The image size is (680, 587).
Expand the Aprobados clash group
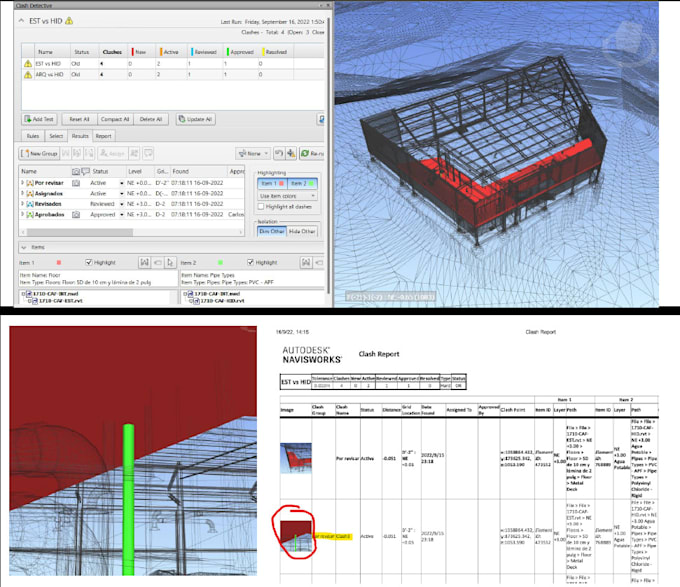[x=23, y=214]
